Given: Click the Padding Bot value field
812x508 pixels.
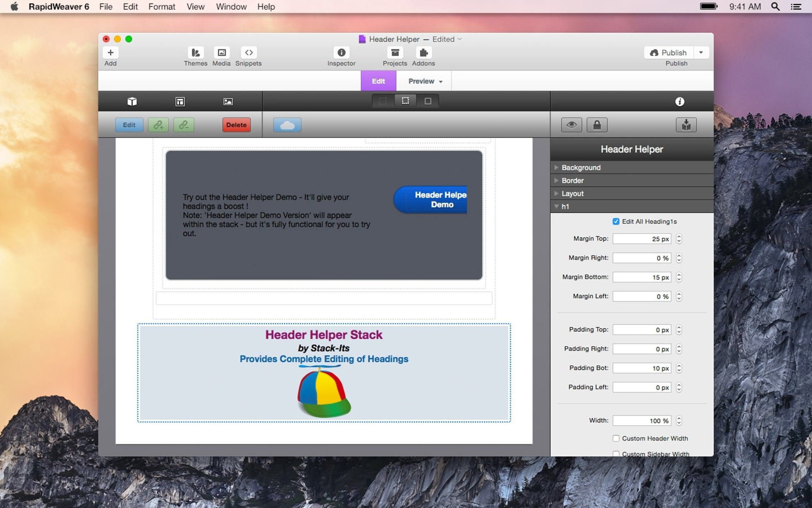Looking at the screenshot, I should pyautogui.click(x=642, y=368).
